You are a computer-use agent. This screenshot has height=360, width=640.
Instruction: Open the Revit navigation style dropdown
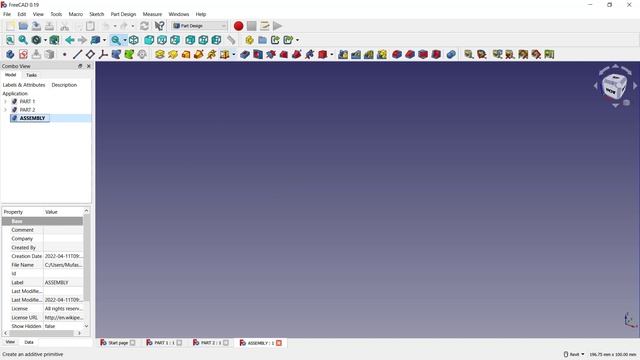click(574, 354)
